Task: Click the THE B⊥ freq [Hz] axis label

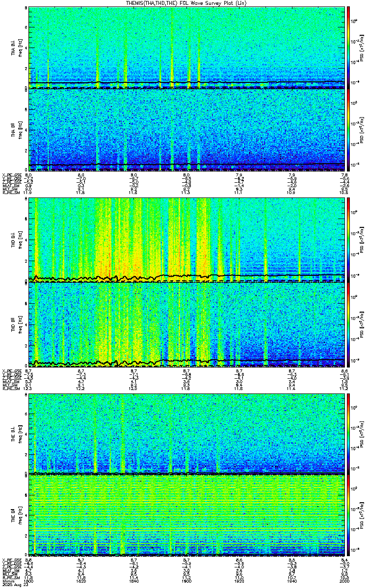Action: pyautogui.click(x=19, y=433)
